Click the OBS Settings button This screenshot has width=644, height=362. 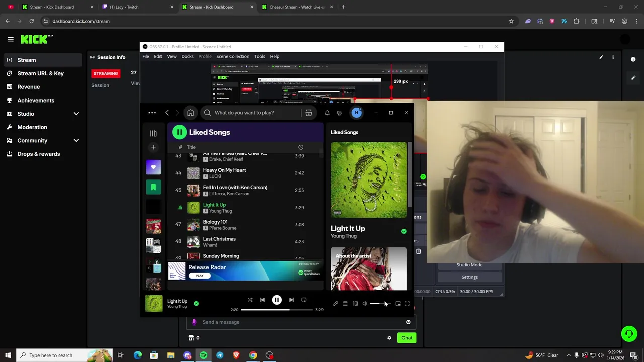pyautogui.click(x=470, y=277)
